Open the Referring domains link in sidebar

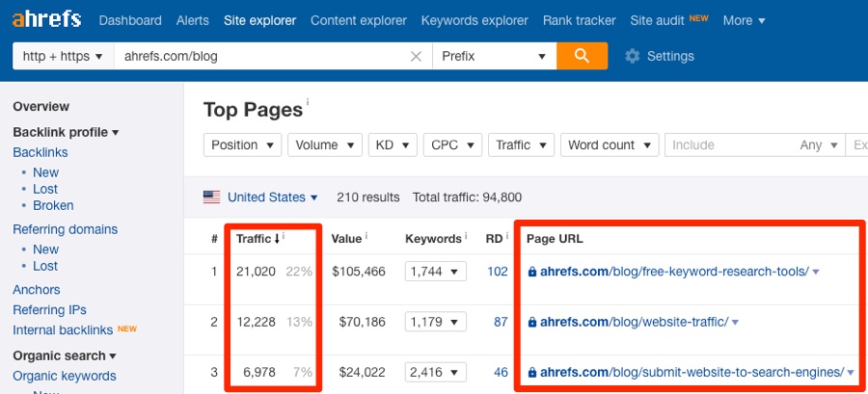pos(66,229)
